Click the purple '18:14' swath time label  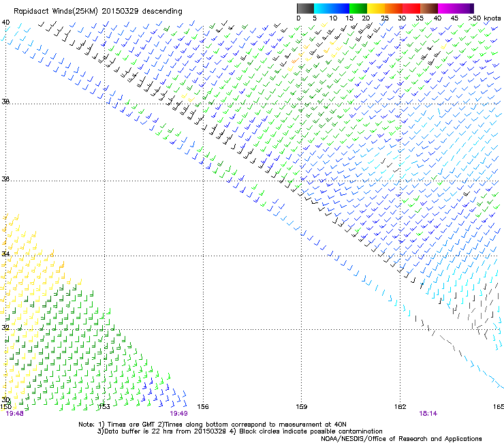pyautogui.click(x=428, y=414)
